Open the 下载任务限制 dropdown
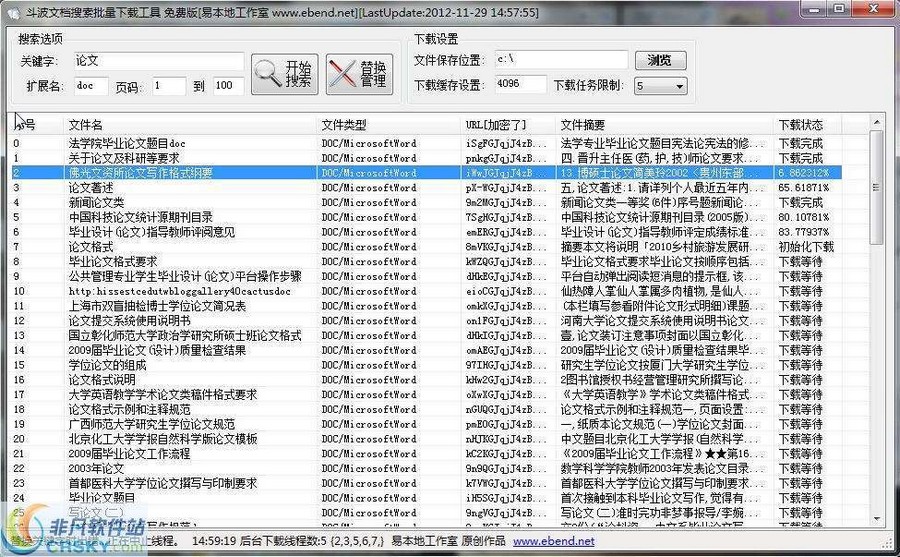 (x=660, y=86)
